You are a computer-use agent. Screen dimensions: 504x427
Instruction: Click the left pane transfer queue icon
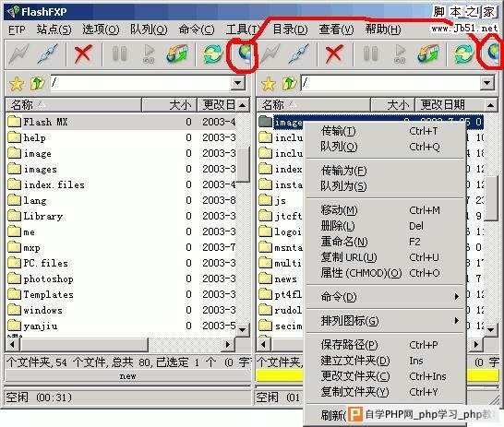tap(177, 53)
